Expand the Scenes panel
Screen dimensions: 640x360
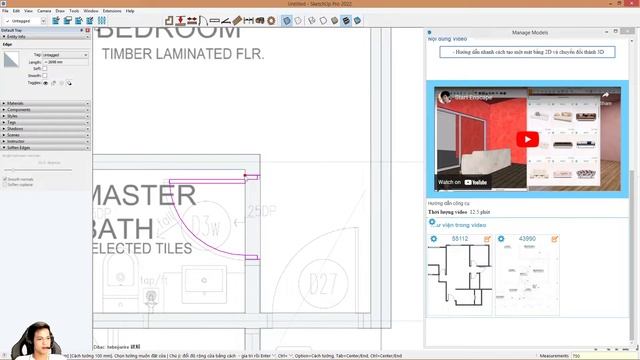point(46,135)
